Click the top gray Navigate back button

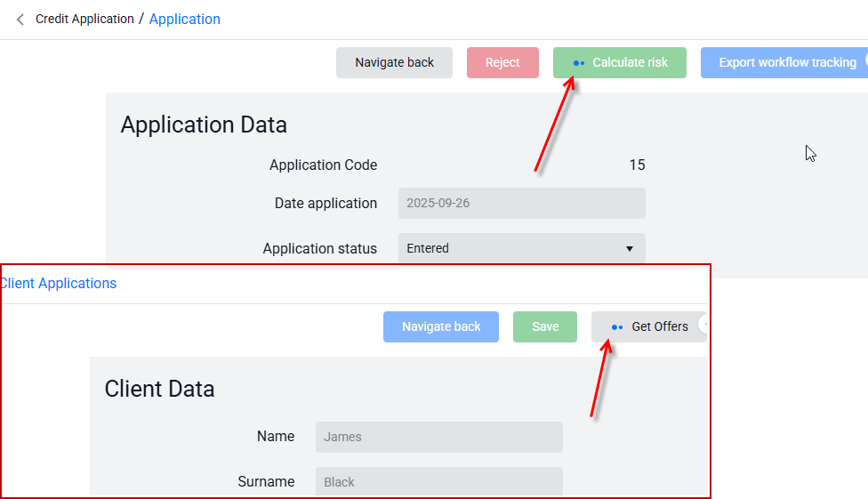pos(394,62)
